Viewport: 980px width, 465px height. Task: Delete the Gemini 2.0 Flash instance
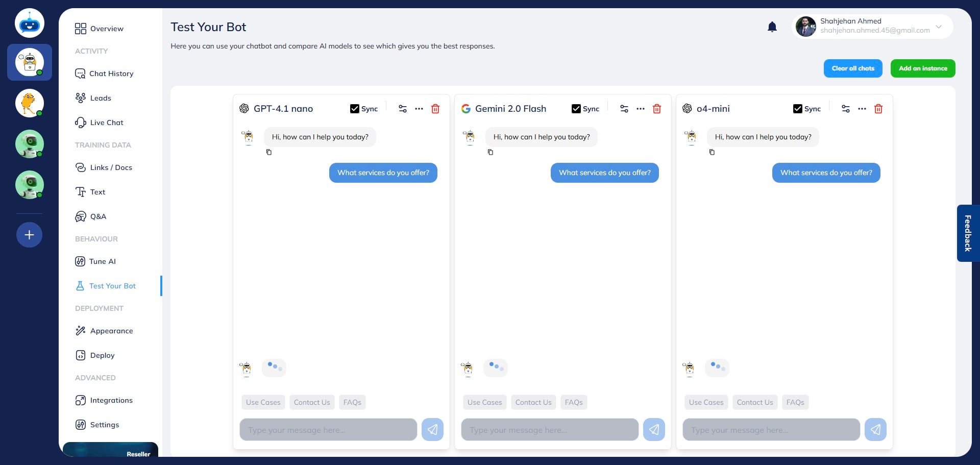coord(656,109)
